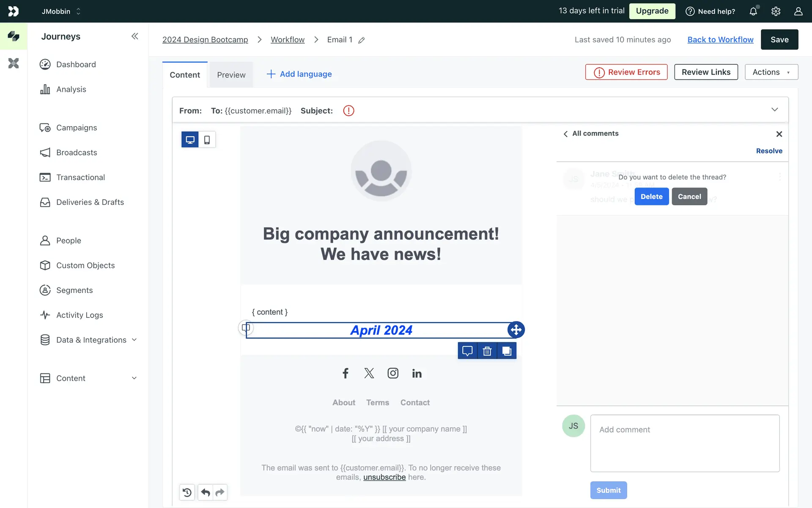This screenshot has height=508, width=812.
Task: Open version history icon
Action: click(x=187, y=492)
